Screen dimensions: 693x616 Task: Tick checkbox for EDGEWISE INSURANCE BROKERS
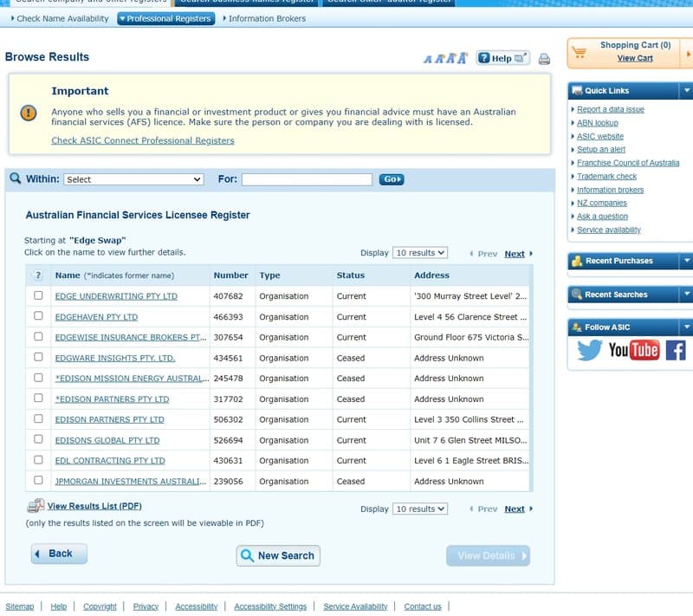click(38, 336)
